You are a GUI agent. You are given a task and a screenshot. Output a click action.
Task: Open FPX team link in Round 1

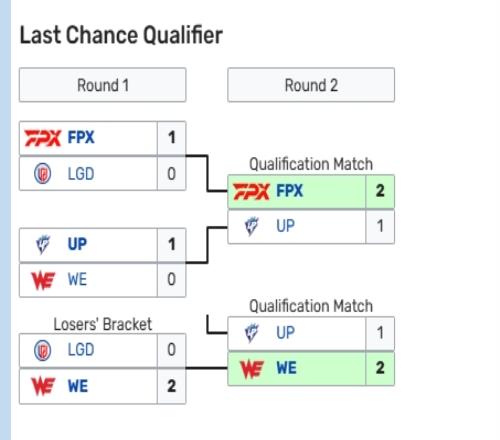coord(81,138)
